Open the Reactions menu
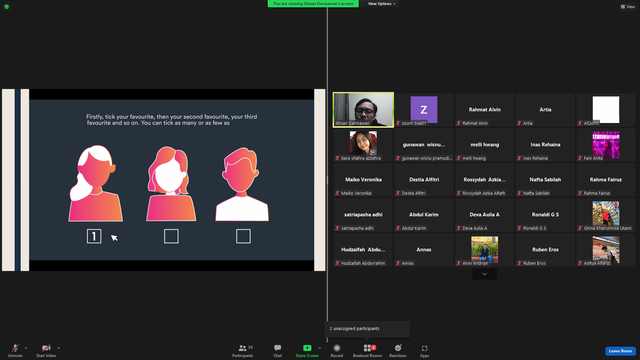The image size is (640, 360). (398, 350)
